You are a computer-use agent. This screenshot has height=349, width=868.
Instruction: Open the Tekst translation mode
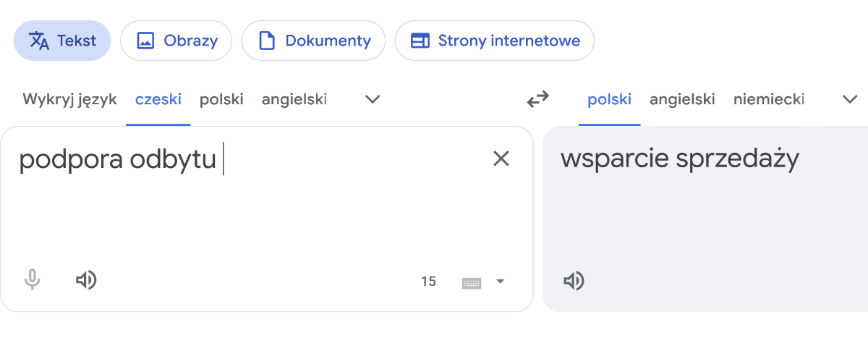tap(62, 41)
